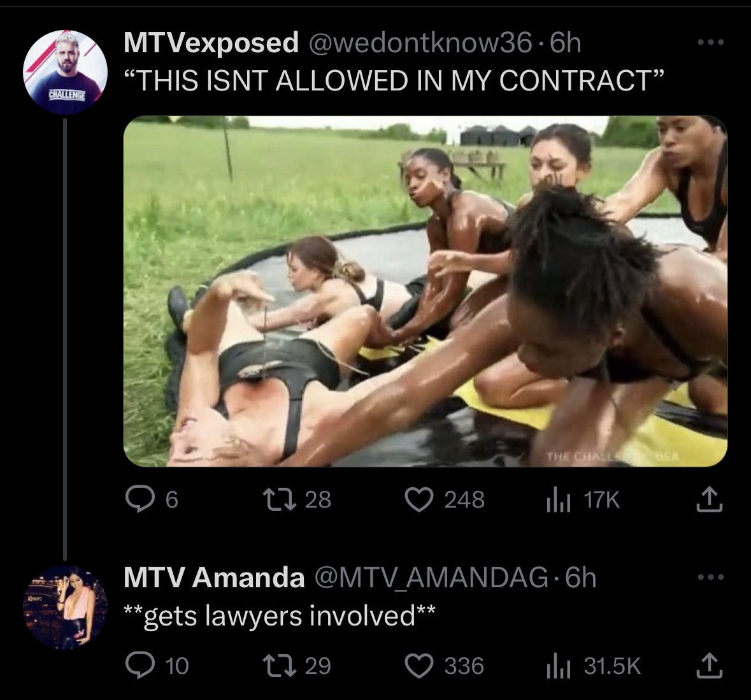
Task: Share MTV Amanda's tweet
Action: [710, 666]
